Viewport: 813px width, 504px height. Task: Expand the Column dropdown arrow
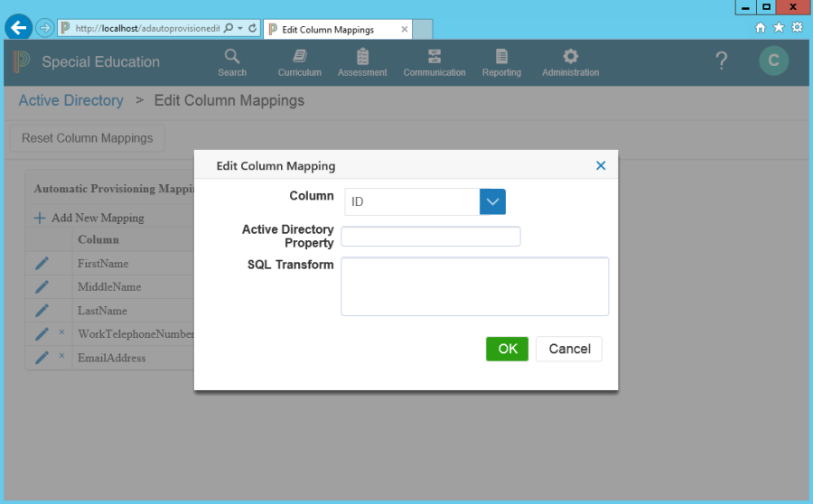coord(492,202)
